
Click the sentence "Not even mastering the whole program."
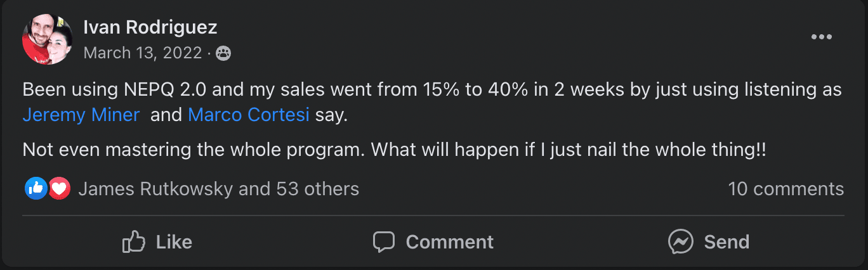point(194,151)
